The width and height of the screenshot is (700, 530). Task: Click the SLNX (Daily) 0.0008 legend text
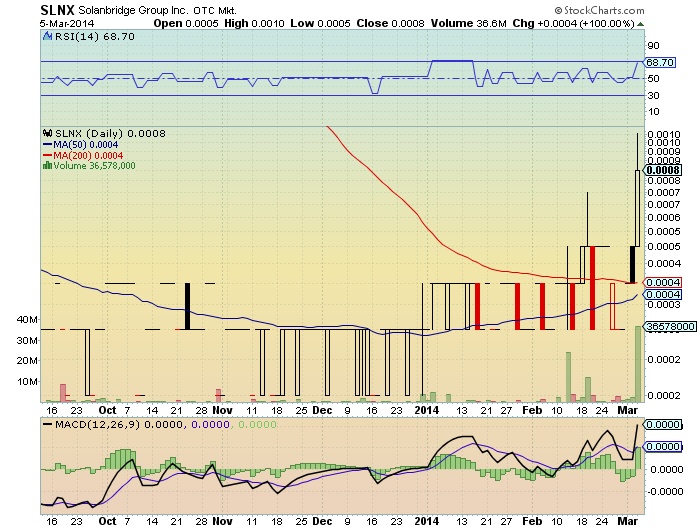click(x=110, y=134)
